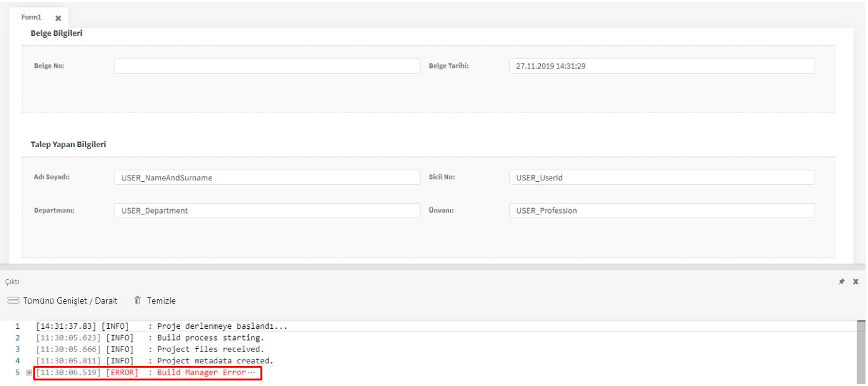The image size is (868, 386).
Task: Switch to the Form1 tab
Action: (x=31, y=18)
